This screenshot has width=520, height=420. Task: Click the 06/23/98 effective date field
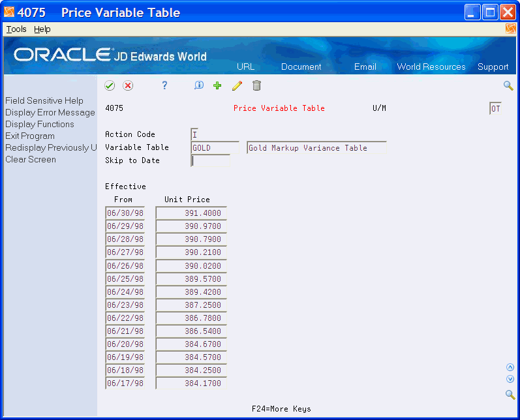pyautogui.click(x=125, y=305)
